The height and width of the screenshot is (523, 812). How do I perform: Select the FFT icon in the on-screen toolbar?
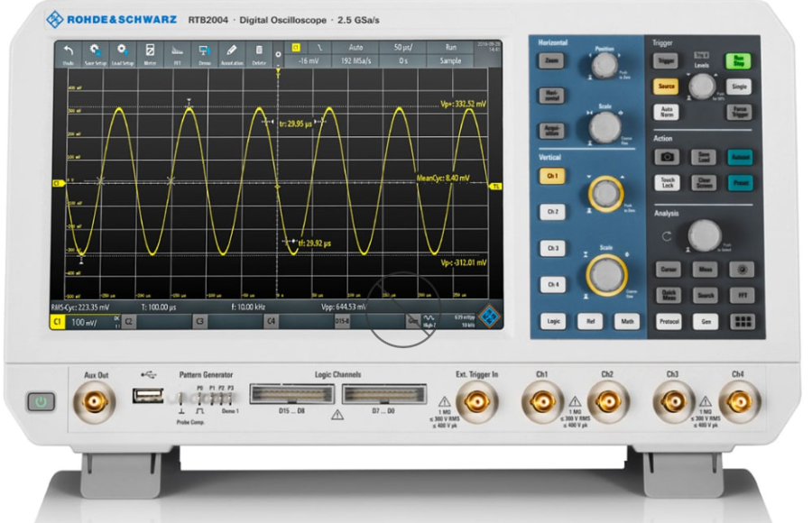177,53
